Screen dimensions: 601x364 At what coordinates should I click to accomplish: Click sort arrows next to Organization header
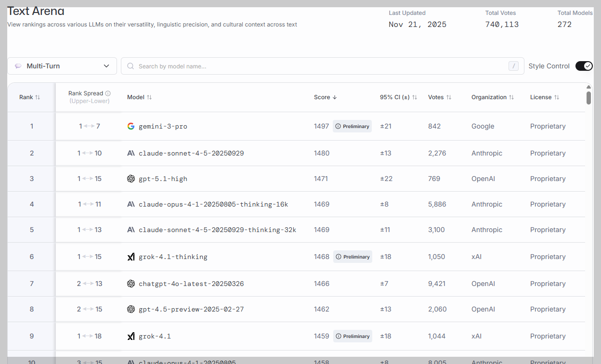pos(511,97)
